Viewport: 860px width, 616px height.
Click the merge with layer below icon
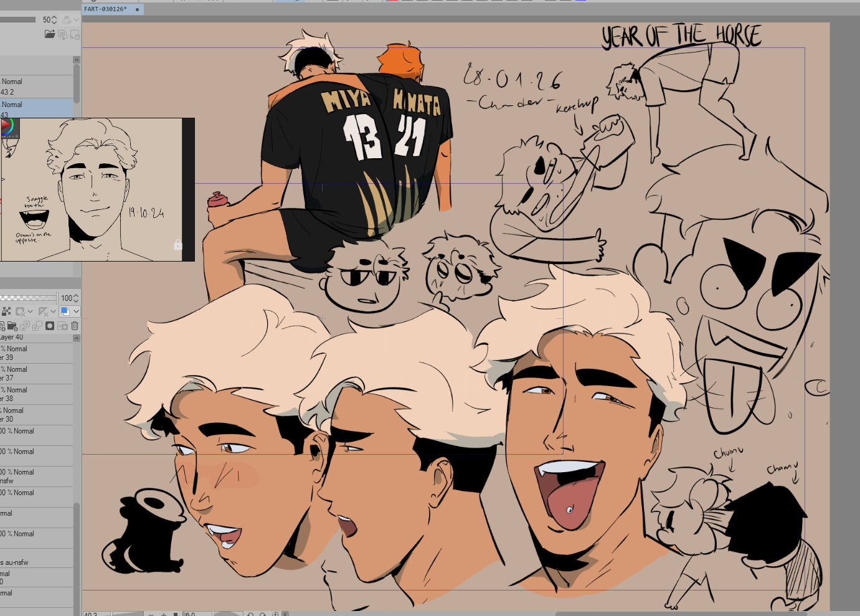point(37,326)
